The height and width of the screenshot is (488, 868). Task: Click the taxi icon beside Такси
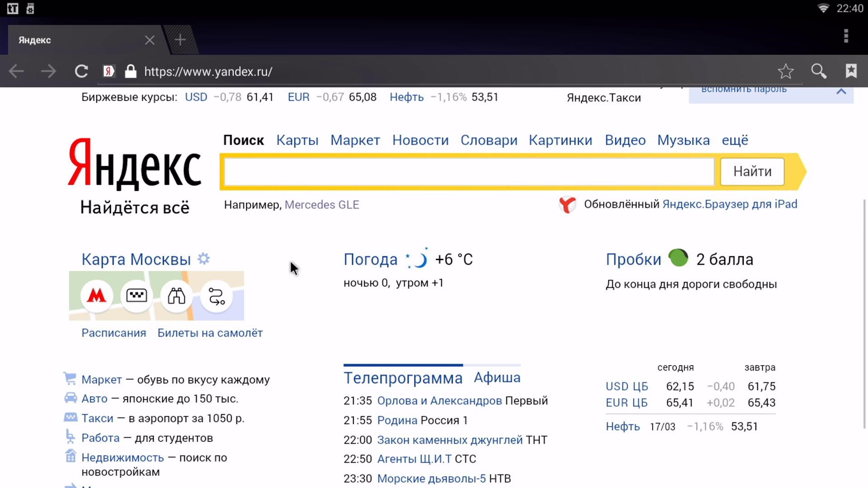[71, 417]
